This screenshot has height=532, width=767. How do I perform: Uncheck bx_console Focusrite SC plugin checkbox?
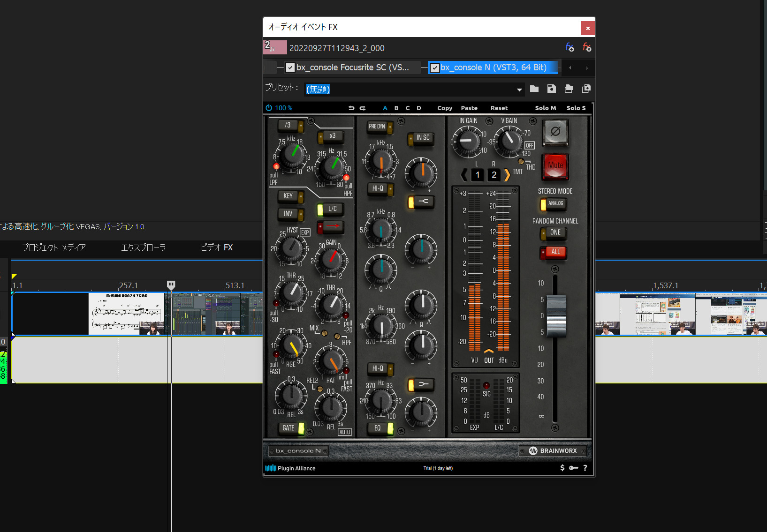point(290,67)
